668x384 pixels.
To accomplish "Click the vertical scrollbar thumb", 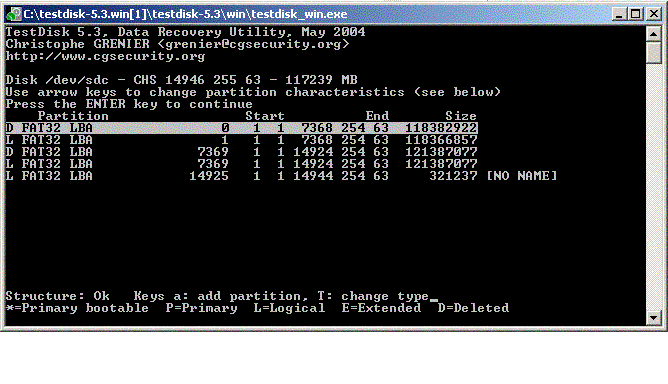I will pyautogui.click(x=654, y=52).
